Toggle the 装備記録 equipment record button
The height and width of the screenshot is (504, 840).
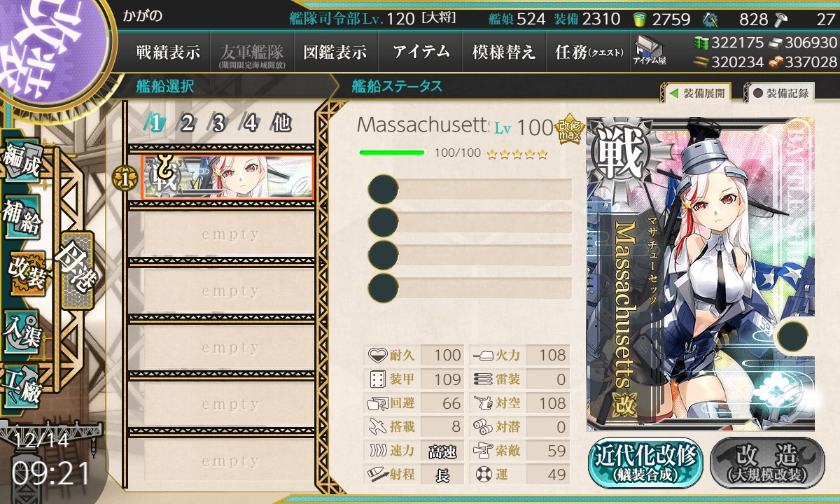(x=780, y=92)
